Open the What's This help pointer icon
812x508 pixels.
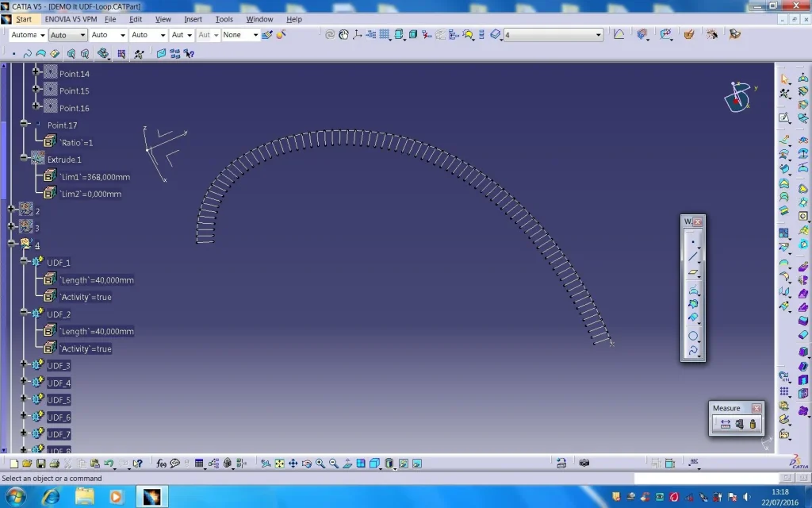coord(137,464)
